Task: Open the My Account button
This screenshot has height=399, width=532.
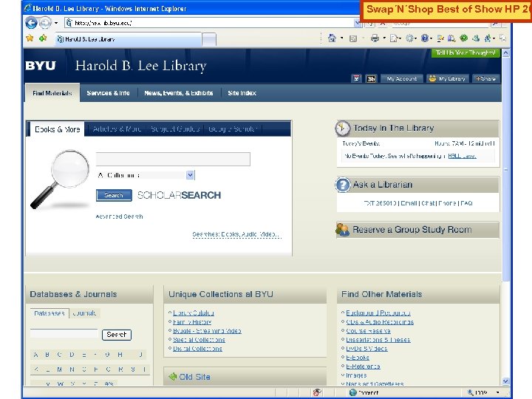Action: pos(402,79)
